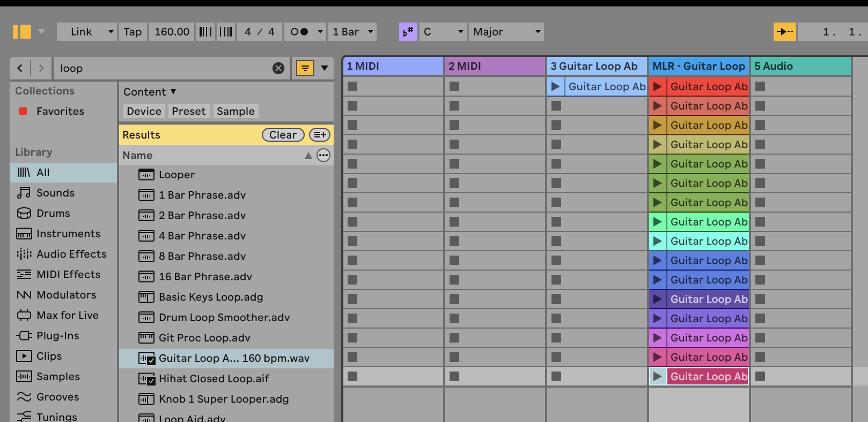The height and width of the screenshot is (422, 868).
Task: Open the 1 Bar quantization dropdown
Action: pyautogui.click(x=352, y=32)
